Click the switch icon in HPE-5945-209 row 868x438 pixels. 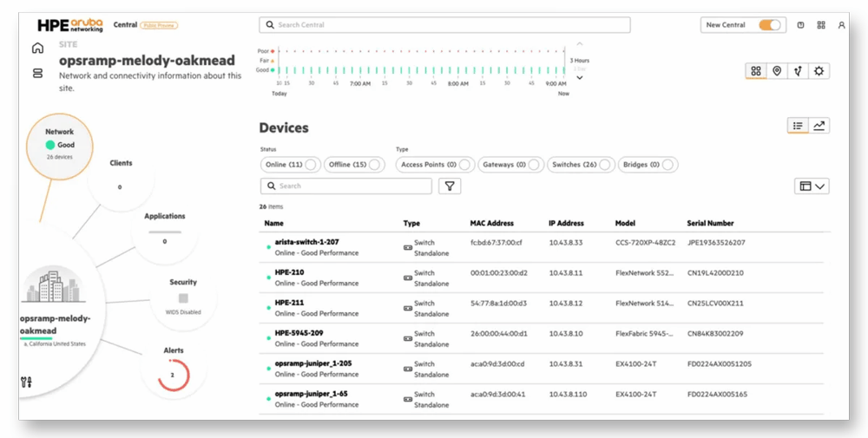(408, 339)
